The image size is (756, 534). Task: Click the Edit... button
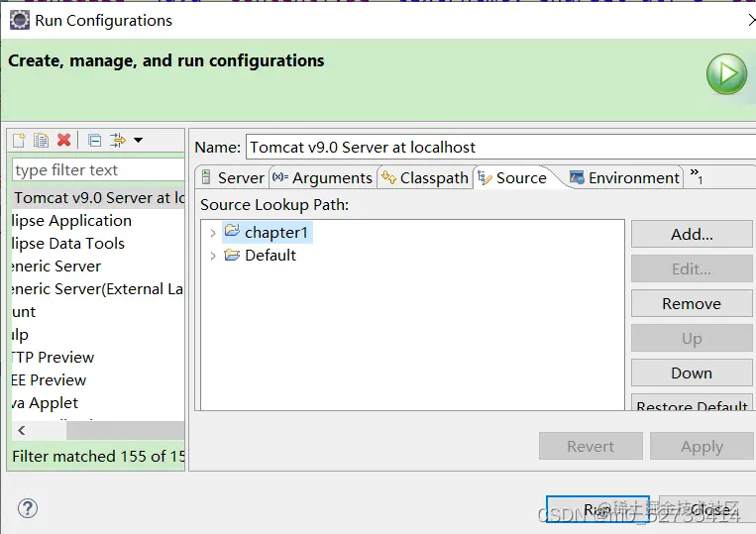tap(692, 268)
